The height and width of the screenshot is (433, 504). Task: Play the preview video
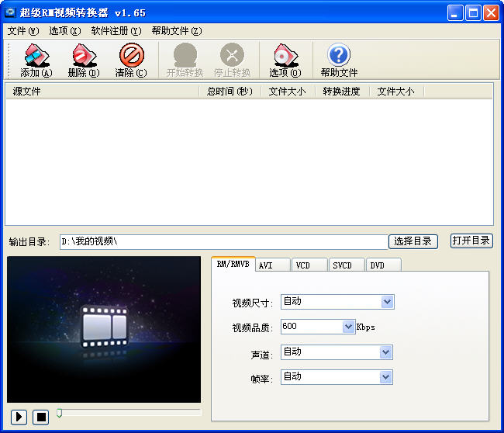point(19,417)
